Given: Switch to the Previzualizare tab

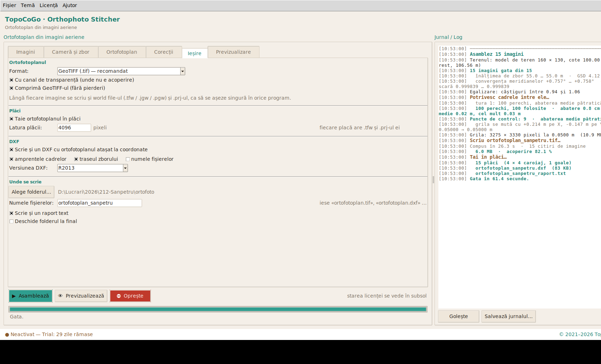Looking at the screenshot, I should 233,52.
